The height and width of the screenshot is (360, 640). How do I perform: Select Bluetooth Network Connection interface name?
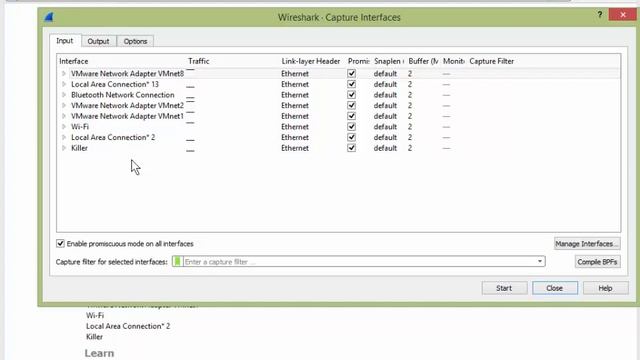click(122, 95)
